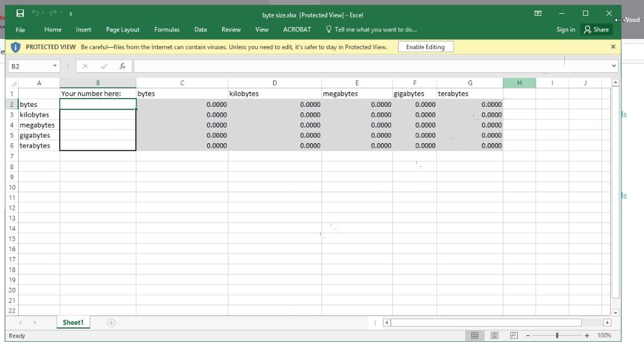Click horizontal scrollbar left arrow
644x355 pixels.
[x=387, y=323]
